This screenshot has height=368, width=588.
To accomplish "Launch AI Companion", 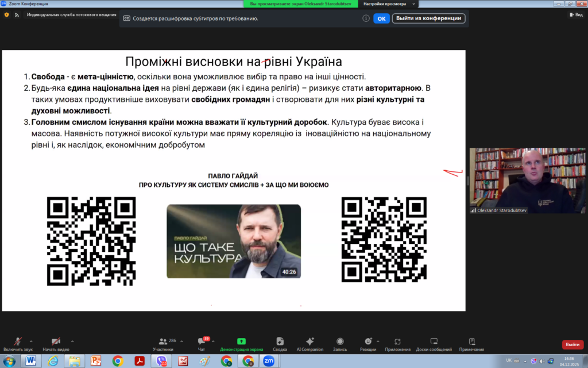I will tap(310, 343).
